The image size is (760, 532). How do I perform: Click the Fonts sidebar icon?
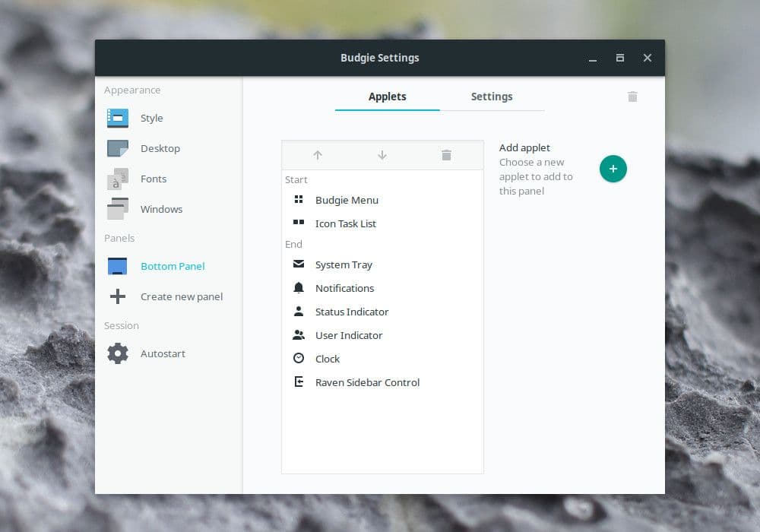pyautogui.click(x=118, y=179)
